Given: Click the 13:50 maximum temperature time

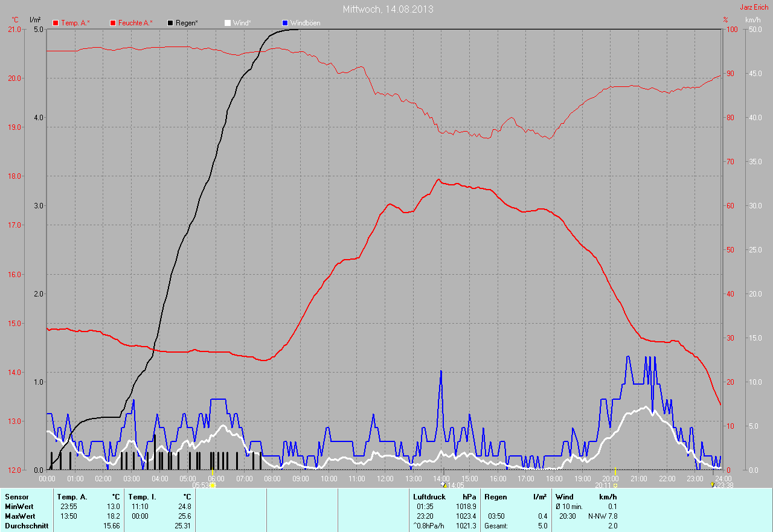Looking at the screenshot, I should (70, 516).
